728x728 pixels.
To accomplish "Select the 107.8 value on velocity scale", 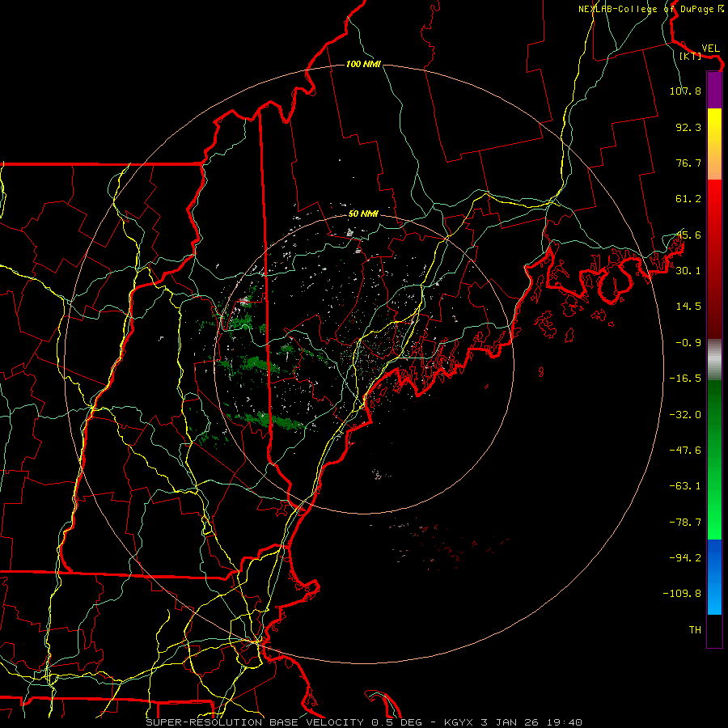I will pyautogui.click(x=685, y=91).
